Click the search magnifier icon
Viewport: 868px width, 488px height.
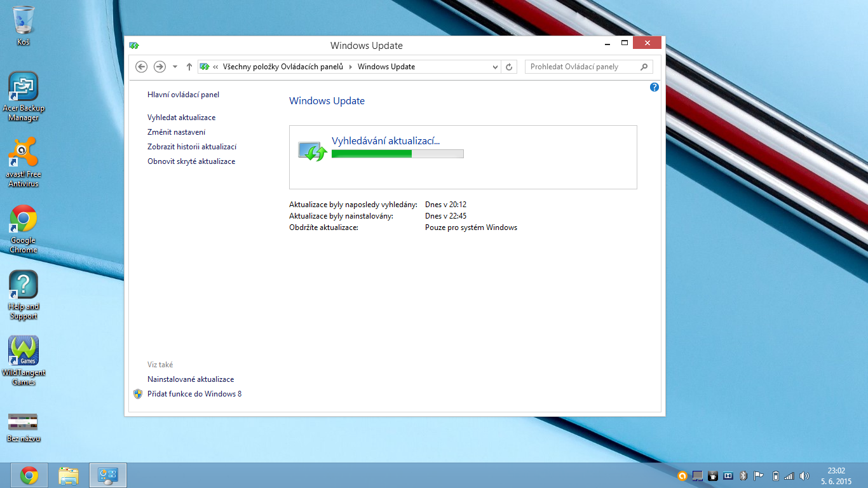tap(644, 67)
